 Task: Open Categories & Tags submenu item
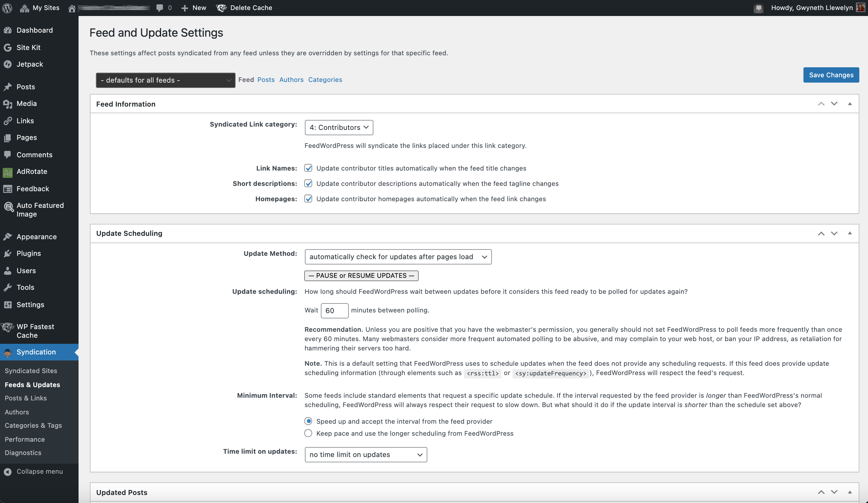pyautogui.click(x=33, y=425)
